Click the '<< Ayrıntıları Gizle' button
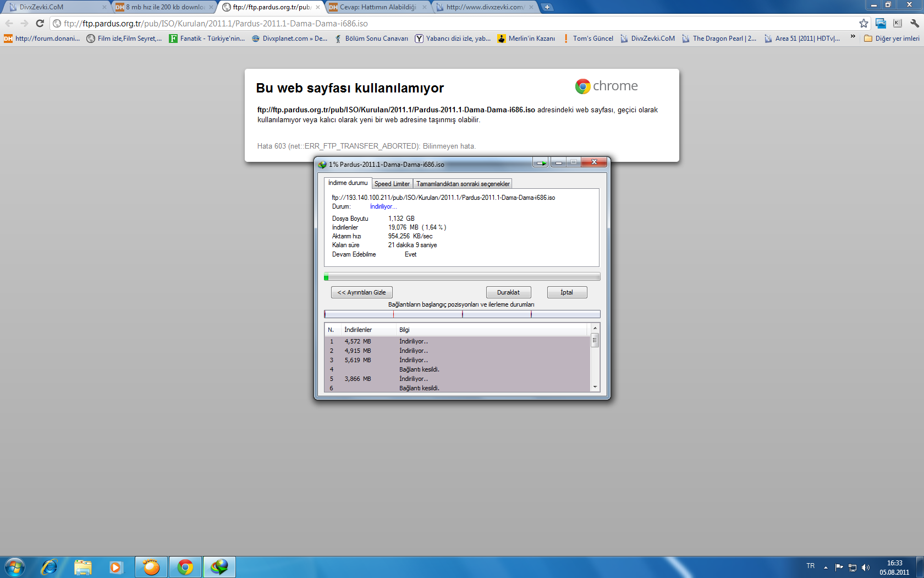The width and height of the screenshot is (924, 578). (x=361, y=292)
